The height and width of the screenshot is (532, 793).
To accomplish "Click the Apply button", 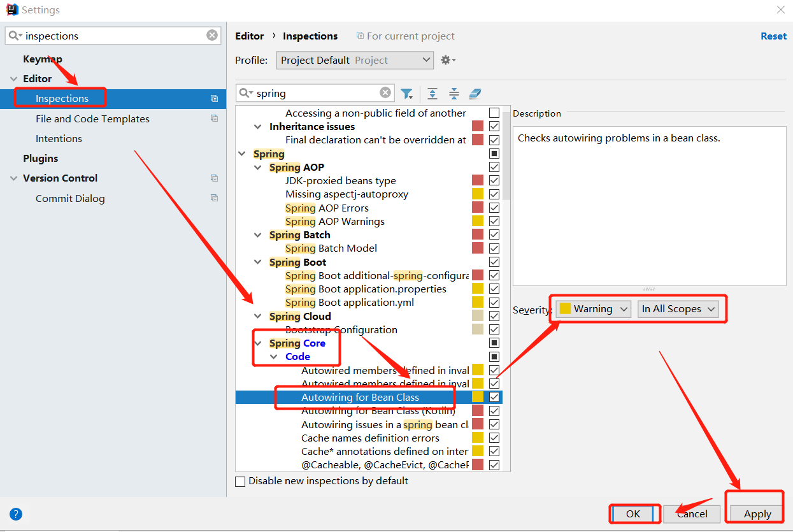I will click(x=757, y=514).
